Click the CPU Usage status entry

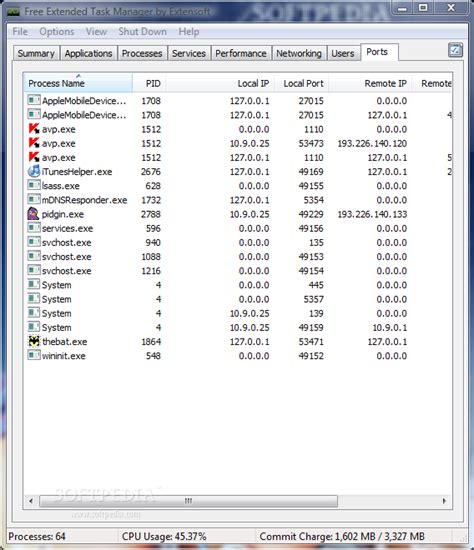tap(164, 536)
